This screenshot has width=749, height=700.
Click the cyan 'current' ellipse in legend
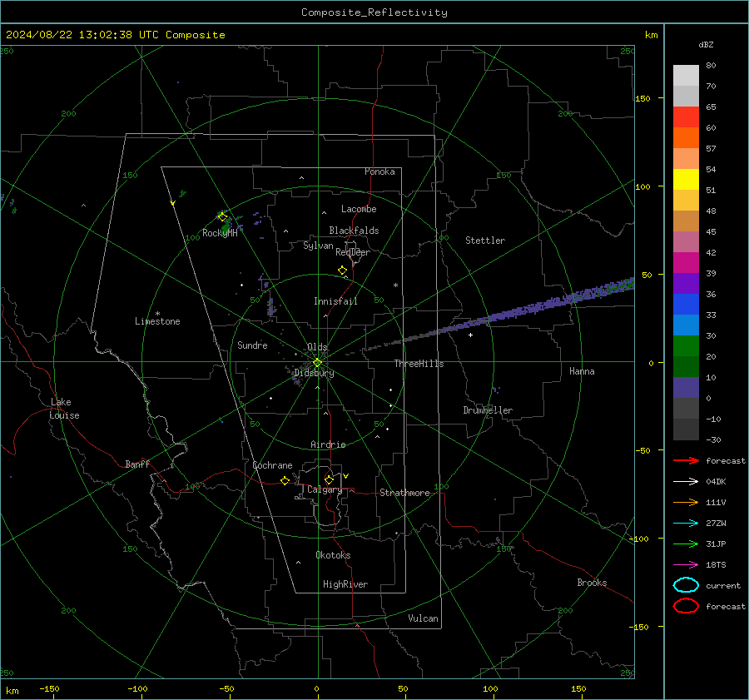(686, 585)
